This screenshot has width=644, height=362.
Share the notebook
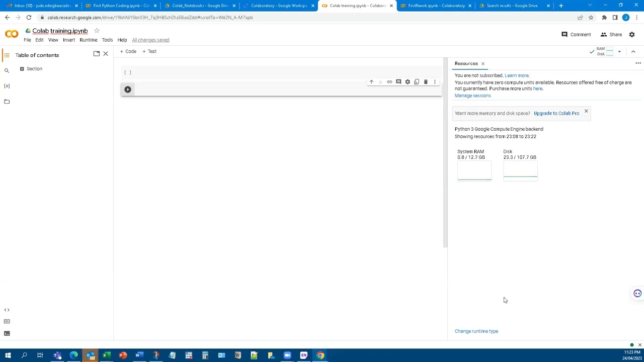point(611,35)
